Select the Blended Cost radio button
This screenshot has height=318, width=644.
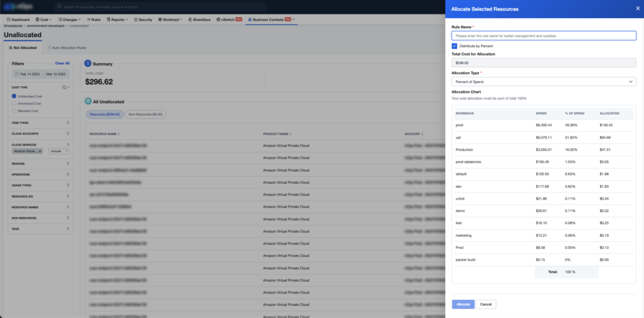click(14, 111)
